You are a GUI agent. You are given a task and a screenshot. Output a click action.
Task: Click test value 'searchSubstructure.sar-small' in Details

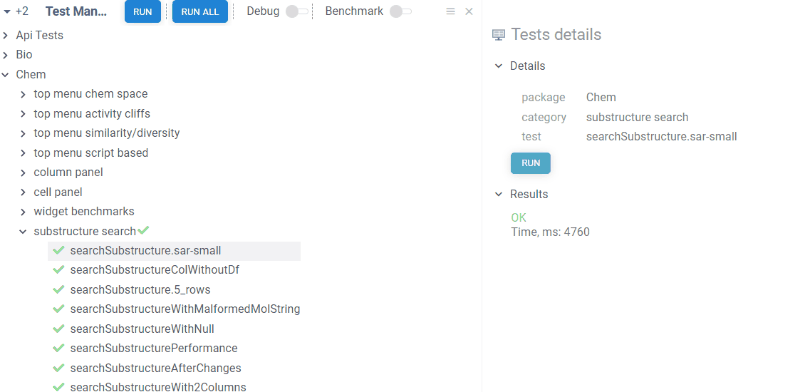click(x=661, y=136)
